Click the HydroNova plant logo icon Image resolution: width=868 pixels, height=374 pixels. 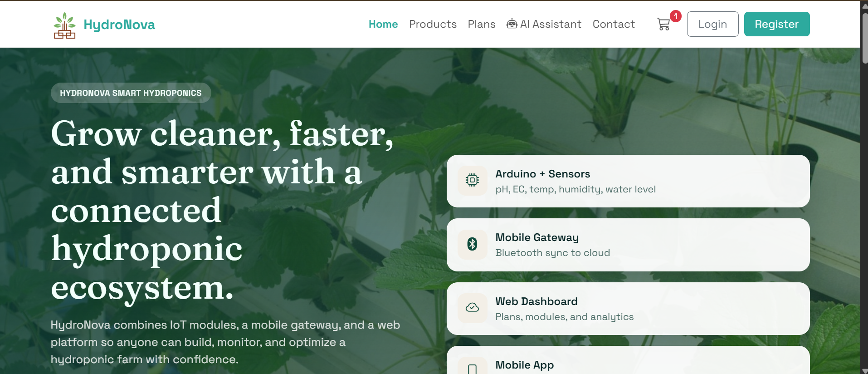coord(64,25)
